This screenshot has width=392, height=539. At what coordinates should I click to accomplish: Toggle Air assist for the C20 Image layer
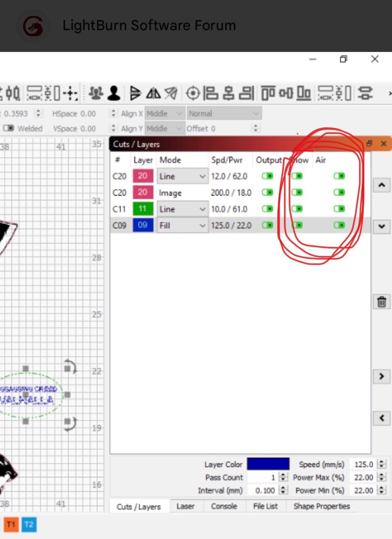(339, 193)
